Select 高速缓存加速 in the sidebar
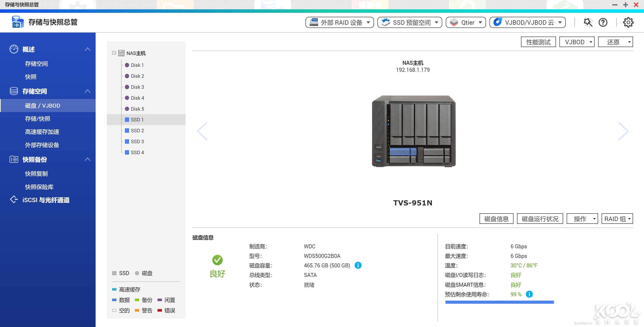The height and width of the screenshot is (327, 644). pos(42,132)
